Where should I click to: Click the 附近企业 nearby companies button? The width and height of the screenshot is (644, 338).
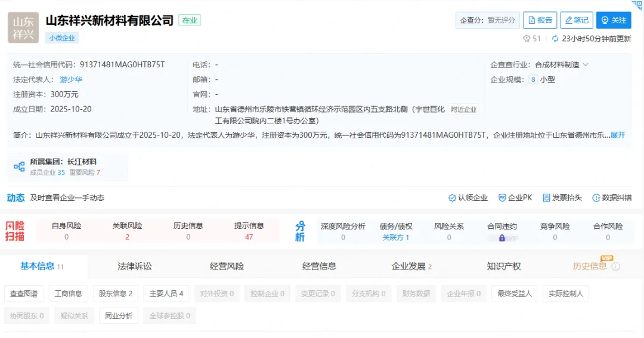pyautogui.click(x=464, y=109)
